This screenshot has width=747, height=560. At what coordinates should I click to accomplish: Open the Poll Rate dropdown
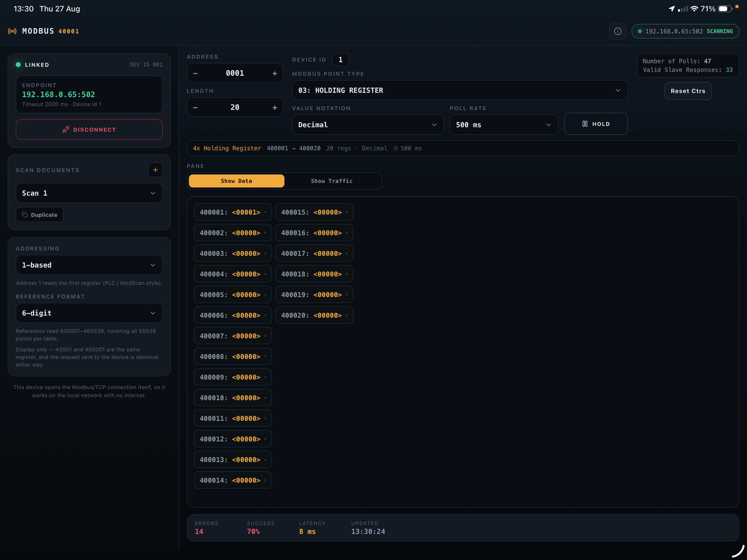(x=504, y=125)
